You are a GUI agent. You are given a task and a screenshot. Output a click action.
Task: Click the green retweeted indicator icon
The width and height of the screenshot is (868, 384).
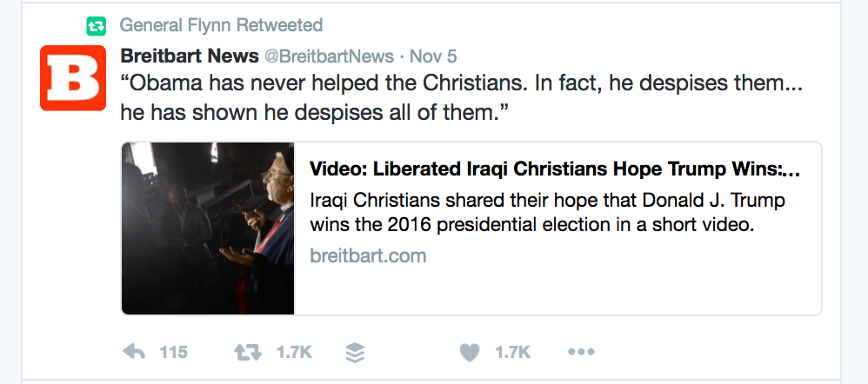coord(97,26)
